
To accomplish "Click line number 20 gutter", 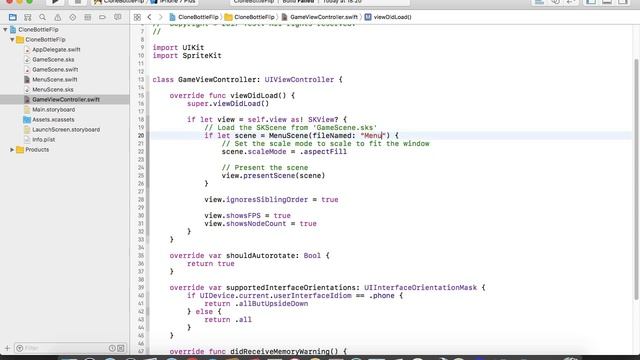I will (141, 136).
